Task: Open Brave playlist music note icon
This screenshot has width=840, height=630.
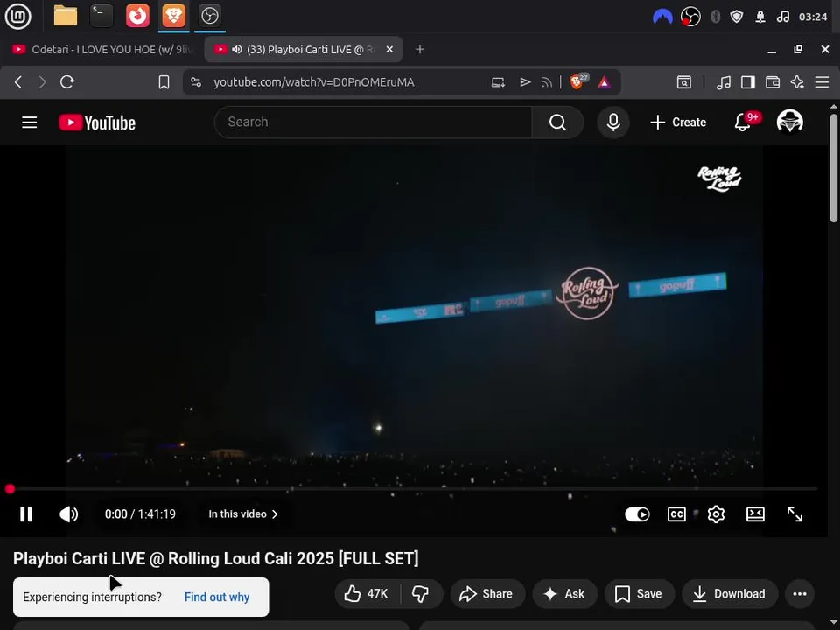Action: tap(724, 82)
